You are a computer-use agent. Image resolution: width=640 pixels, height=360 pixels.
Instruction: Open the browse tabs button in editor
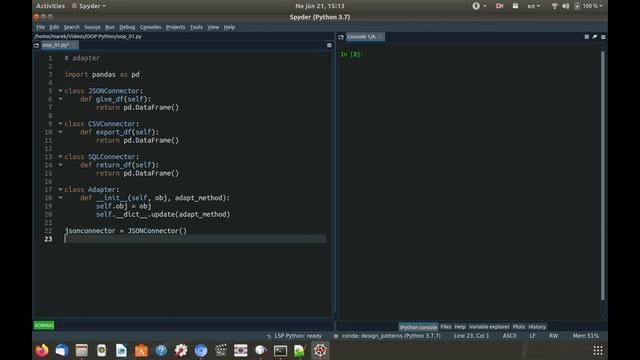click(36, 45)
